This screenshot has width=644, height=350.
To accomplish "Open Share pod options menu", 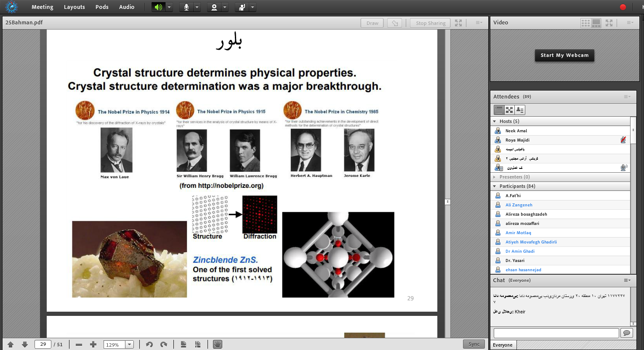I will pyautogui.click(x=479, y=23).
